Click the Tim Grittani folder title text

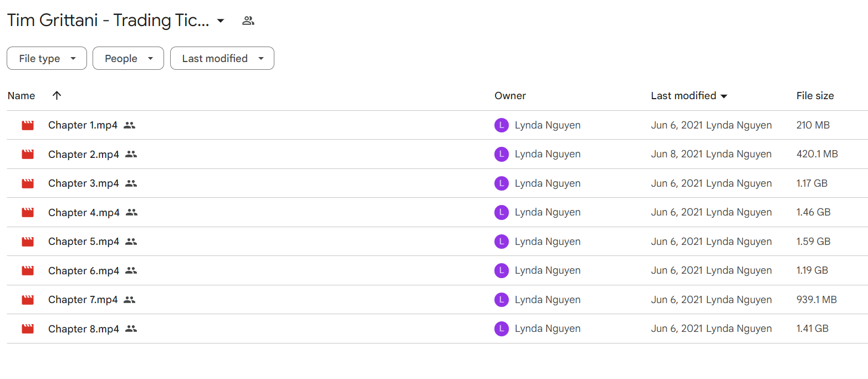click(x=109, y=21)
